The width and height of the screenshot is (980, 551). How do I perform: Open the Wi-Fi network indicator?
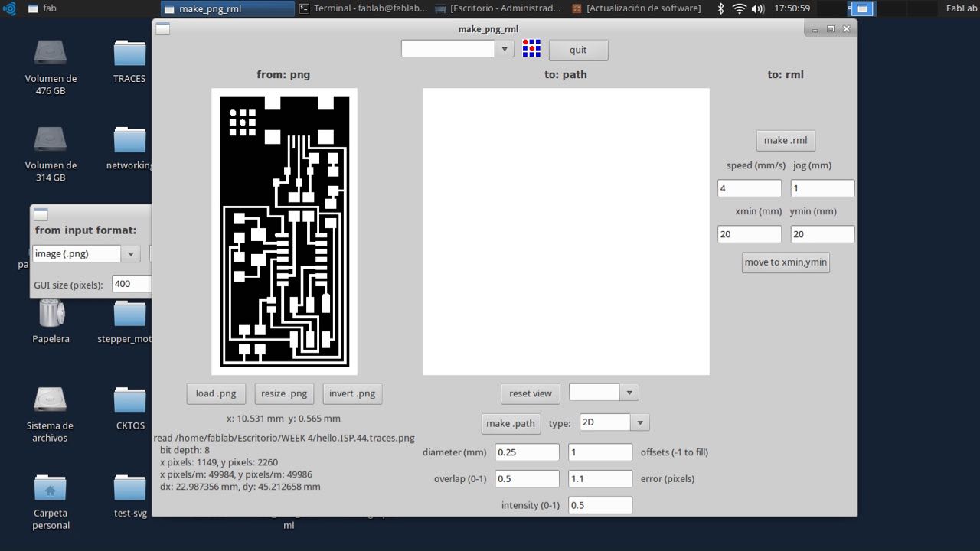[x=739, y=8]
